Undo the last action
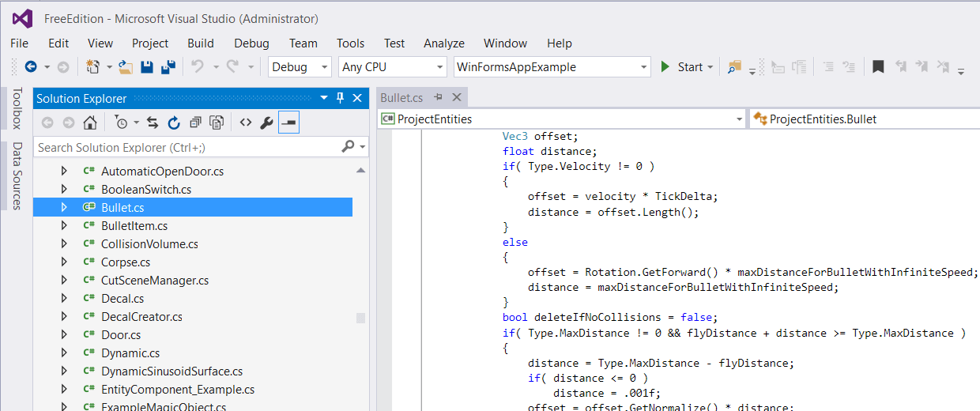Viewport: 980px width, 411px height. coord(198,67)
